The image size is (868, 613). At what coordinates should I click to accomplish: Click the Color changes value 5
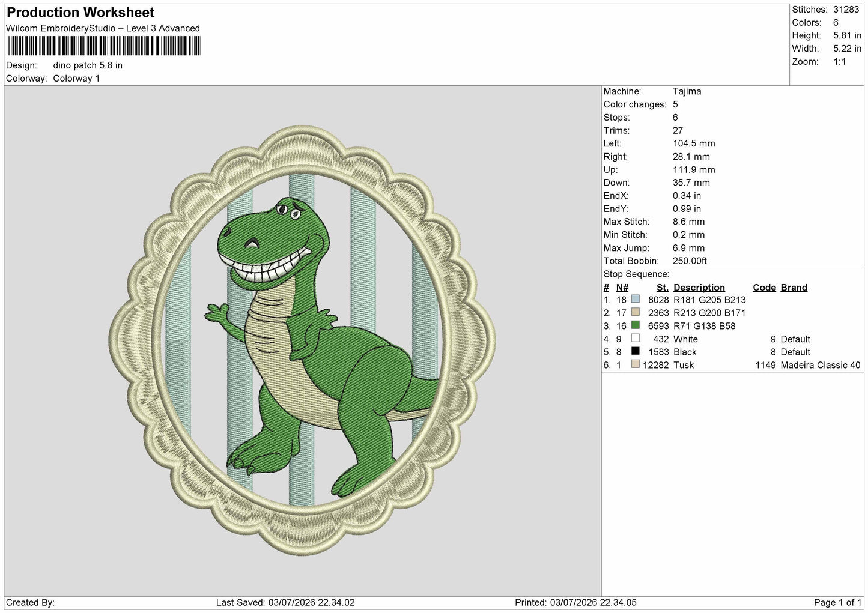(676, 104)
